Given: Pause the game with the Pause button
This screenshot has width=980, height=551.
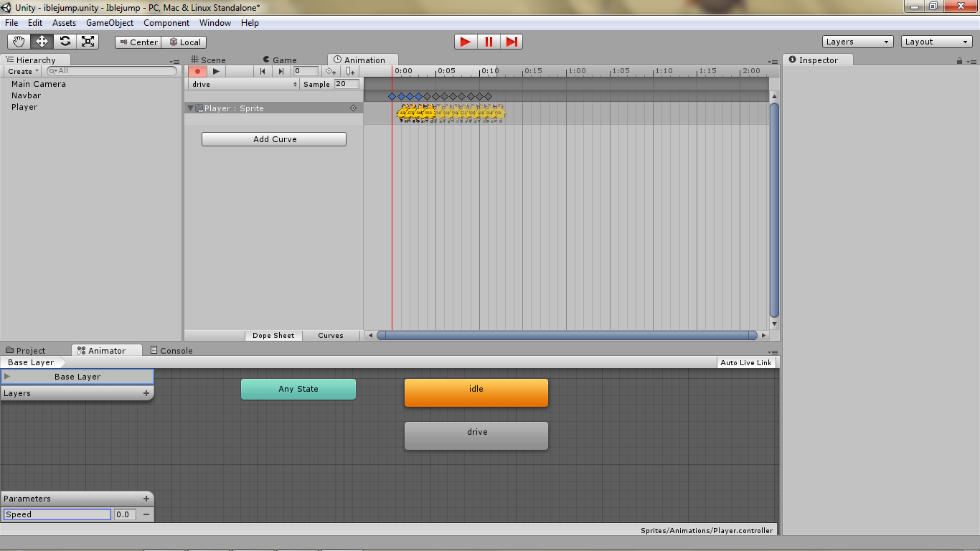Looking at the screenshot, I should (489, 42).
